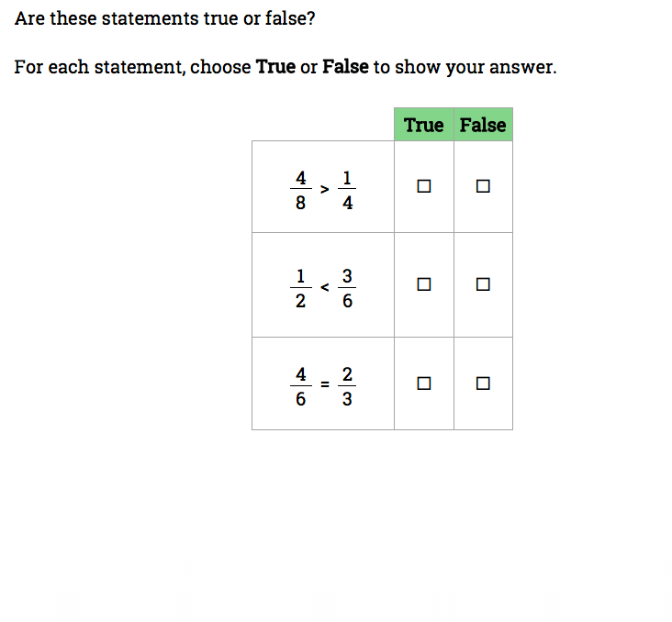
Task: Mark 1/2 < 3/6 as False
Action: [484, 284]
